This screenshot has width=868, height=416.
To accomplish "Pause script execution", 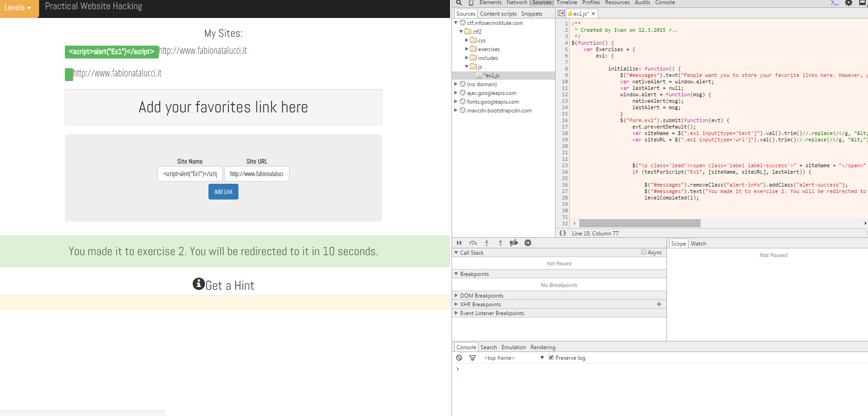I will 459,243.
